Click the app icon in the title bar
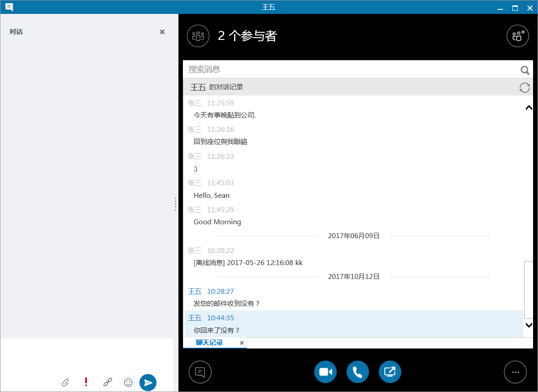This screenshot has width=538, height=392. [x=9, y=7]
